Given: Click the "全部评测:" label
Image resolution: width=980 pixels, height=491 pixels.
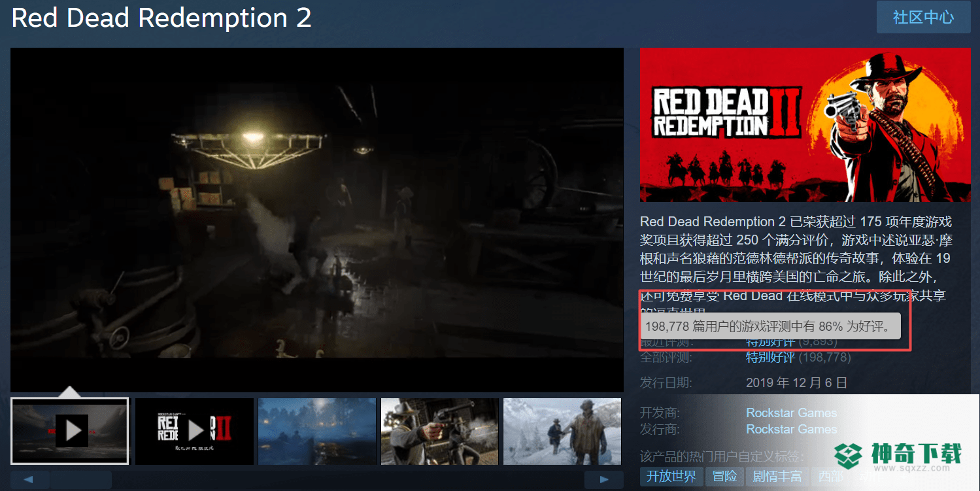Looking at the screenshot, I should coord(665,358).
